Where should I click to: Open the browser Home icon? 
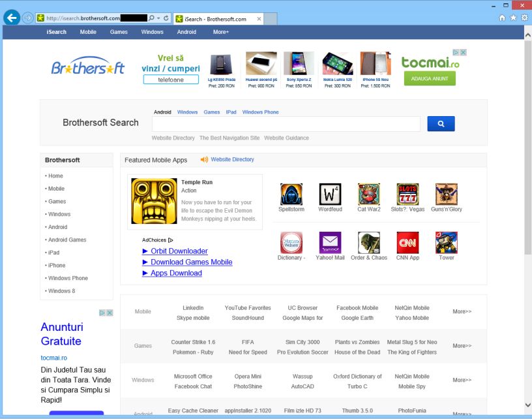coord(502,18)
